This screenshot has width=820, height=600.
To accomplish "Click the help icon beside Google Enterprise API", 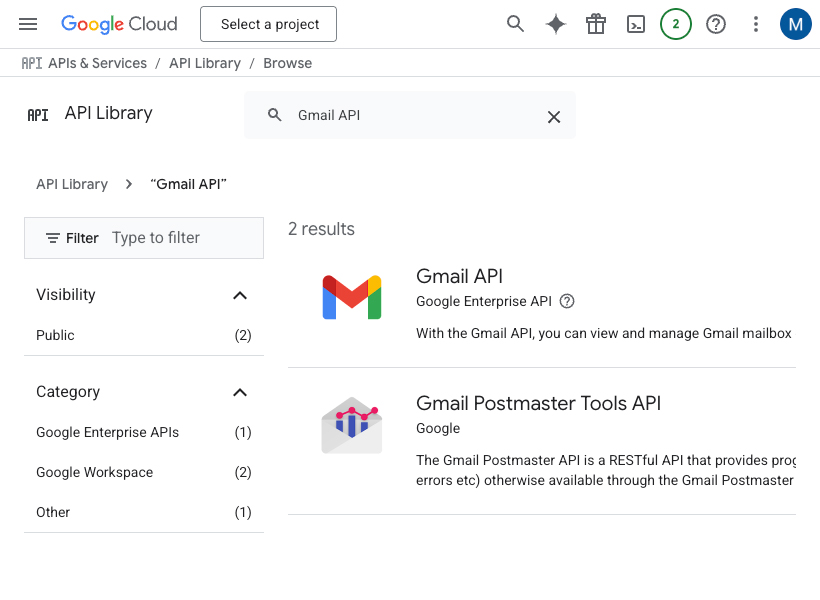I will [567, 301].
